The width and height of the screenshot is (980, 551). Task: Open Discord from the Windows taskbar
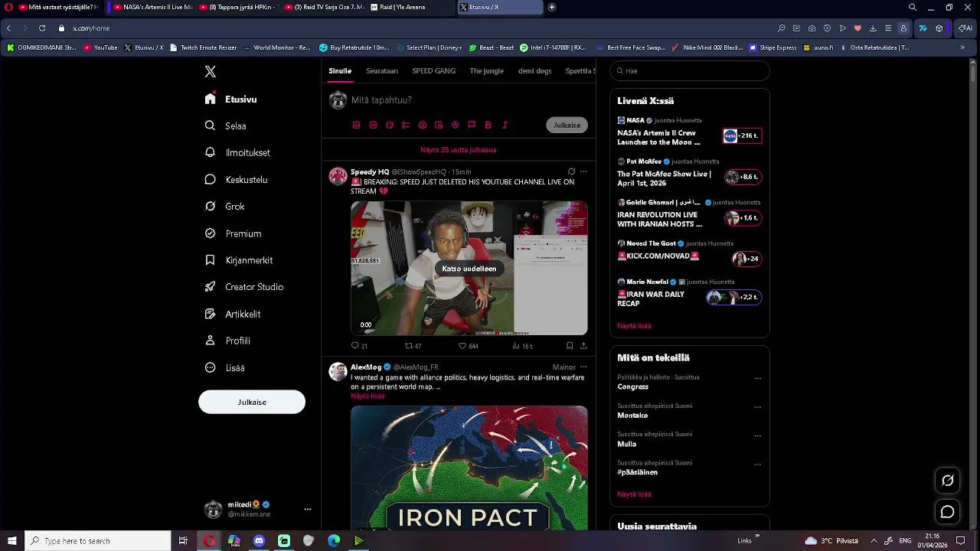(x=259, y=541)
